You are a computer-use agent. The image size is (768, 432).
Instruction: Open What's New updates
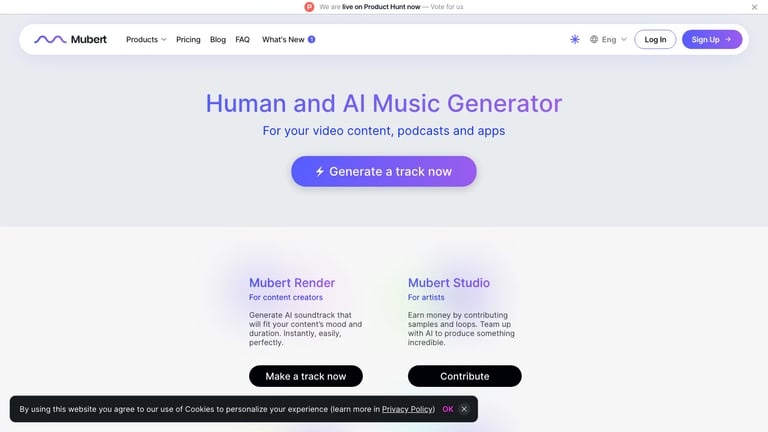point(283,39)
